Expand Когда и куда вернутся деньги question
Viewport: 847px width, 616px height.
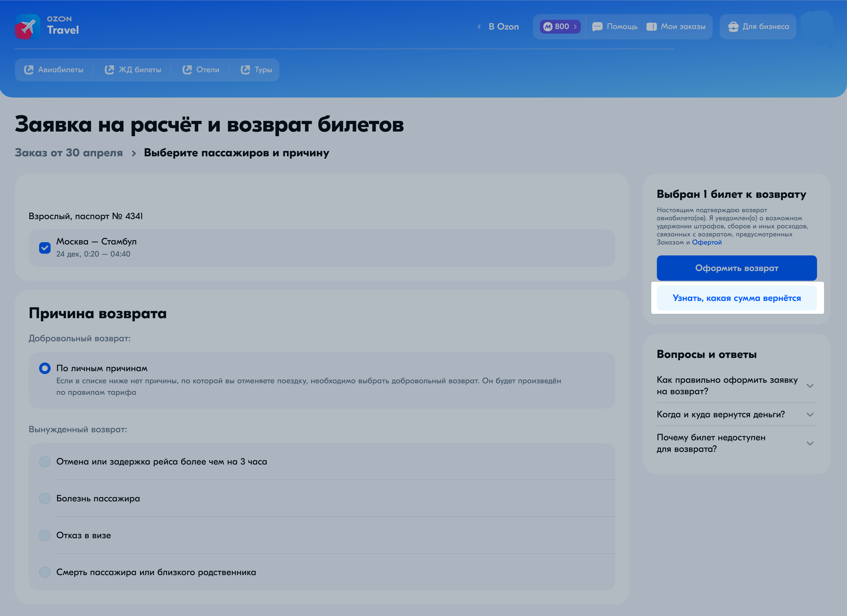tap(736, 414)
